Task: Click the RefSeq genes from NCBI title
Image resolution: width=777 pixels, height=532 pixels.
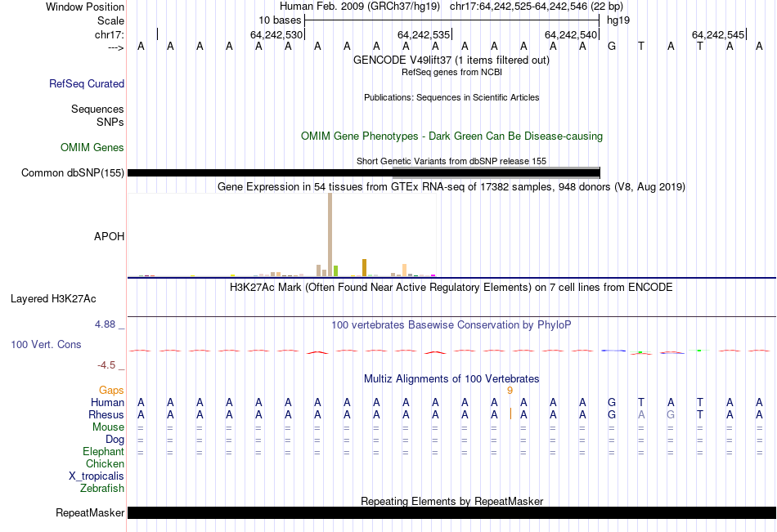Action: coord(451,72)
